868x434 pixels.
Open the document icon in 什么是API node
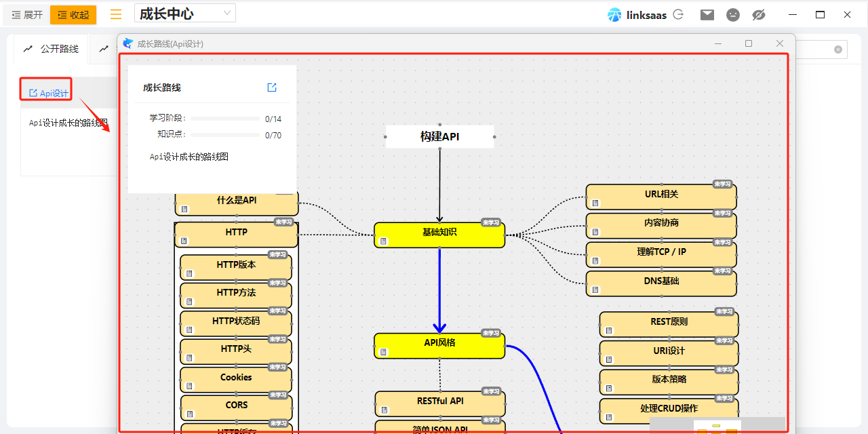184,210
